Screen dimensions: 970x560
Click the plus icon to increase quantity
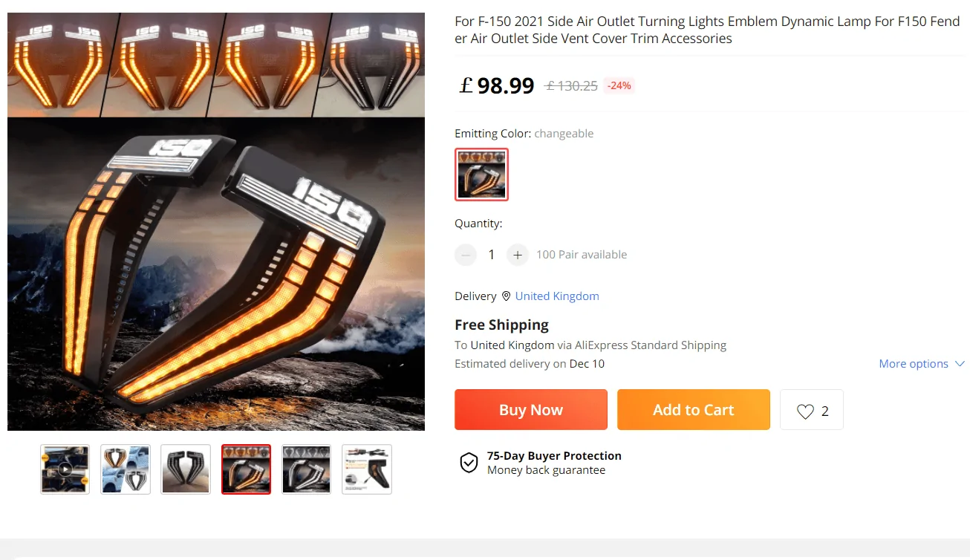tap(517, 254)
